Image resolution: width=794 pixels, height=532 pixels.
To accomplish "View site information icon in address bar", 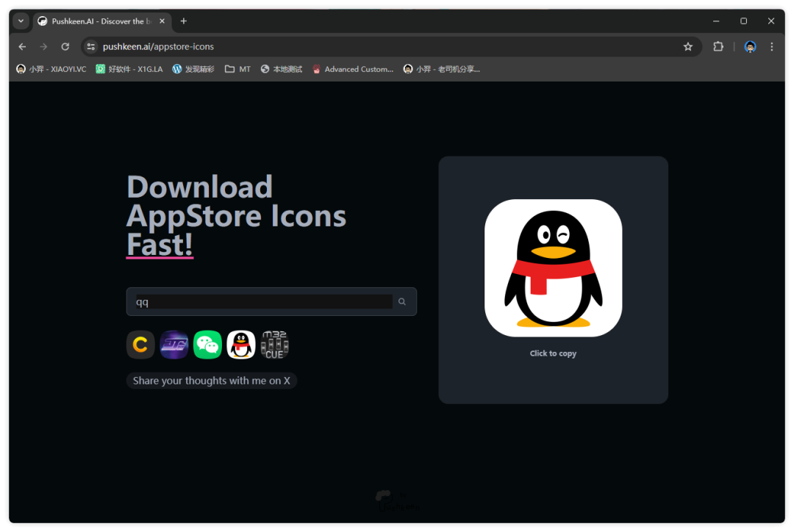I will tap(91, 46).
